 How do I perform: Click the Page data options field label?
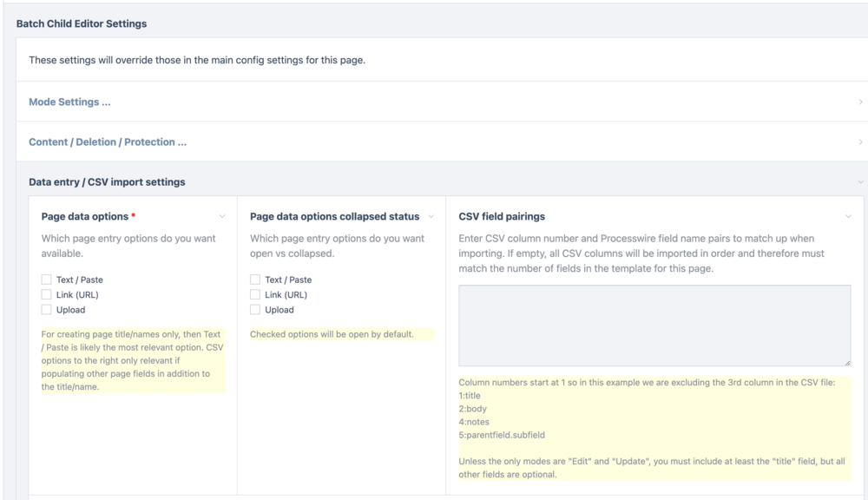[85, 216]
